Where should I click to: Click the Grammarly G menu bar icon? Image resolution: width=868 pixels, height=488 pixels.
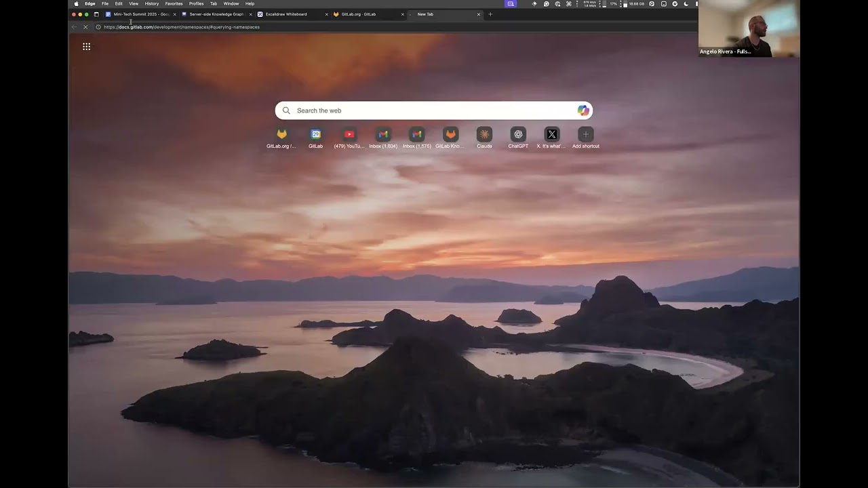tap(547, 3)
